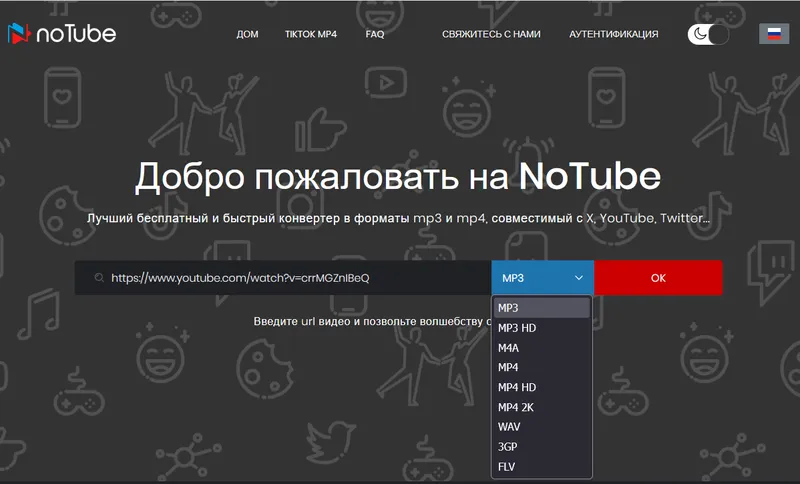Open АУТЕНТИФИКАЦИЯ login page
The image size is (800, 484).
pyautogui.click(x=614, y=34)
